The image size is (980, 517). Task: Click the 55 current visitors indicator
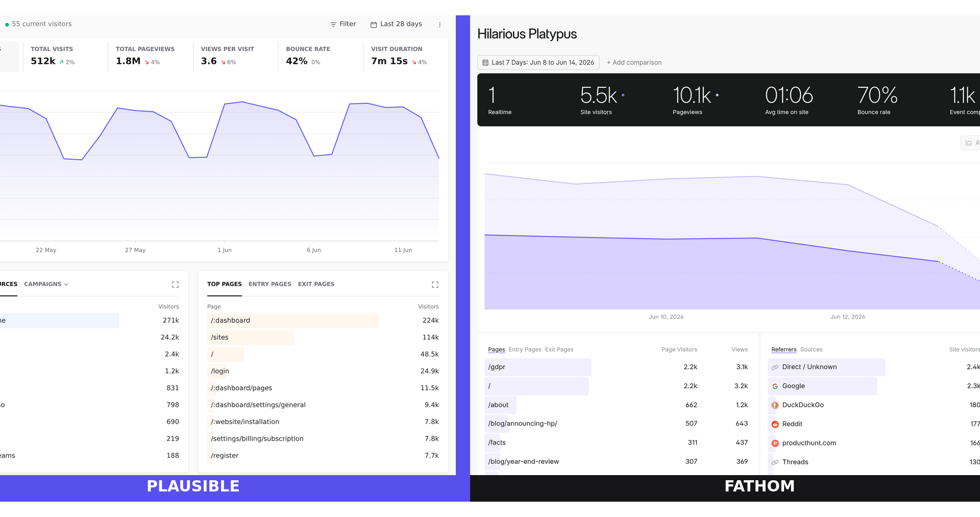[x=38, y=24]
